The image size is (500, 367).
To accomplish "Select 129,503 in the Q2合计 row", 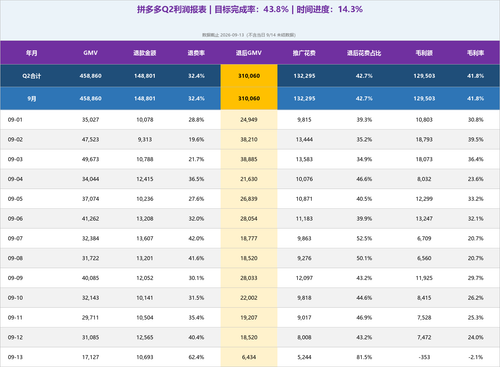I will (x=424, y=76).
